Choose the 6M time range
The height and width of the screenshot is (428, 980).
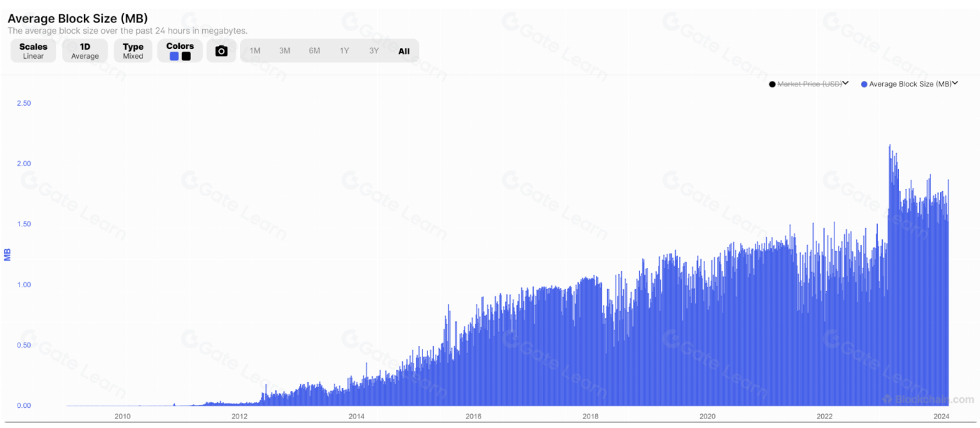pos(315,51)
